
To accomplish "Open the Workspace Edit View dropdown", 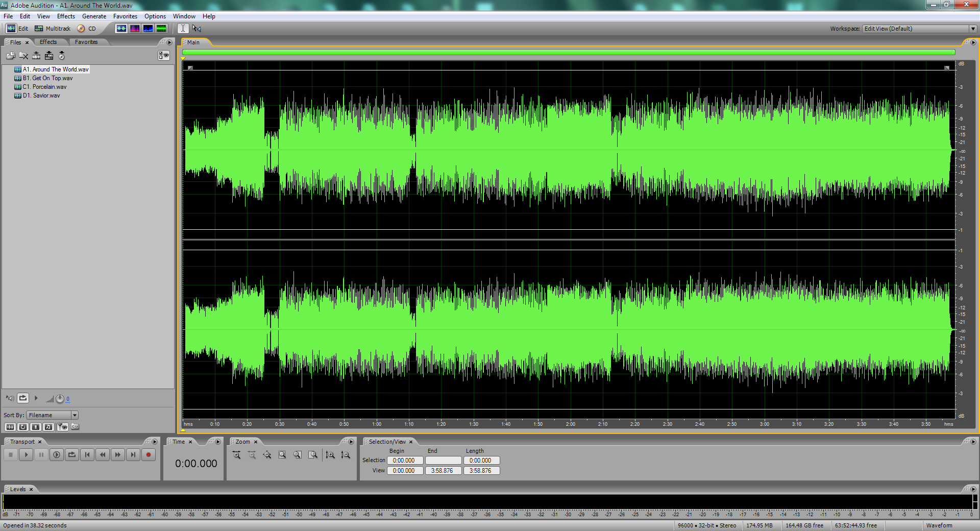I will 973,29.
